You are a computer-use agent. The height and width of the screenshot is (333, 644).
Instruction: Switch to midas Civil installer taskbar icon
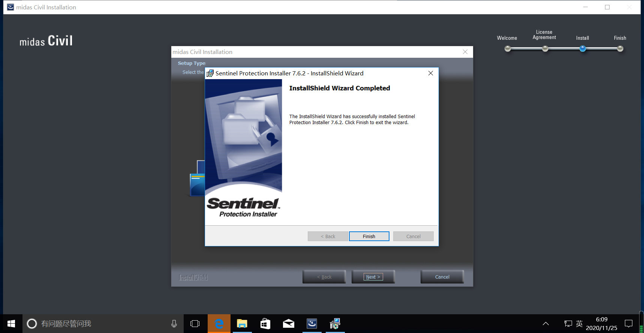(312, 324)
